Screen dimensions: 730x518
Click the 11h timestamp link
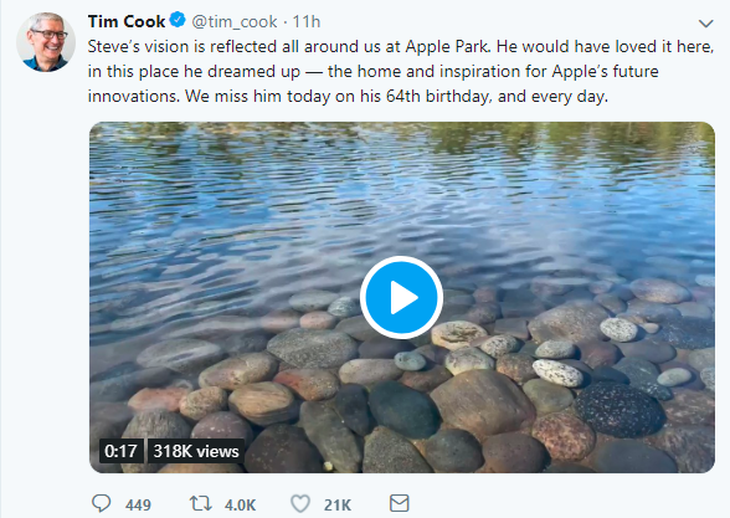tap(306, 21)
